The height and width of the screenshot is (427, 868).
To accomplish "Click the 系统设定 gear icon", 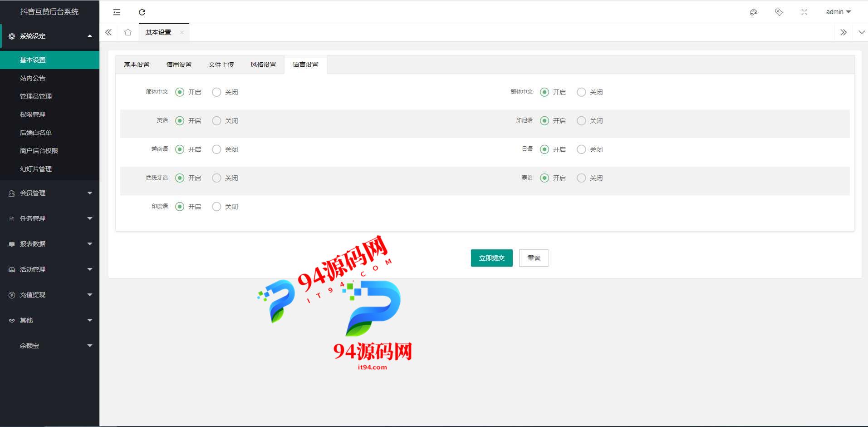I will 12,36.
